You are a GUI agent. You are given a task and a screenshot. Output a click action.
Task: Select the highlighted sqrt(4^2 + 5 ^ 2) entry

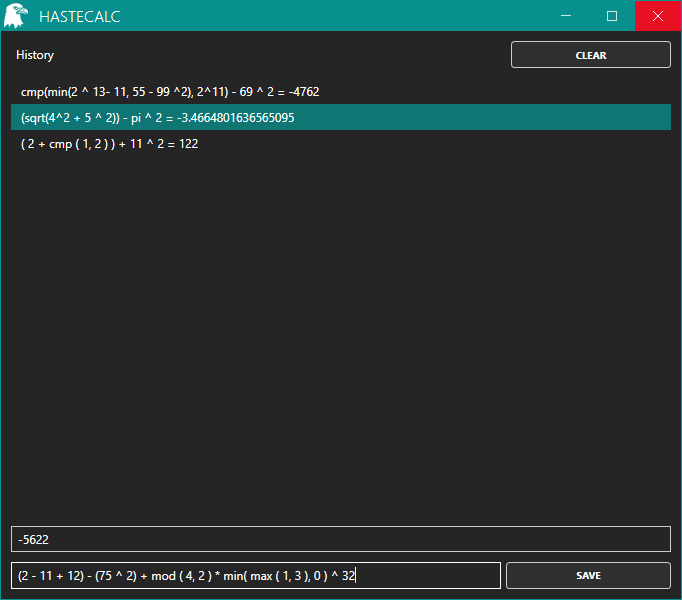coord(341,117)
